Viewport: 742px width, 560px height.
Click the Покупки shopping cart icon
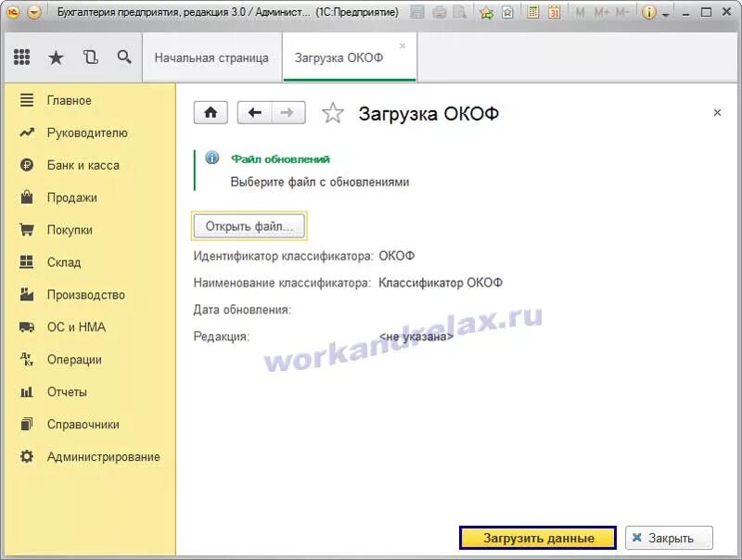(27, 230)
